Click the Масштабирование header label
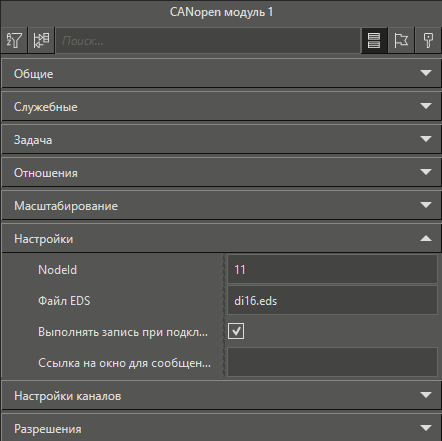This screenshot has width=442, height=441. (66, 206)
